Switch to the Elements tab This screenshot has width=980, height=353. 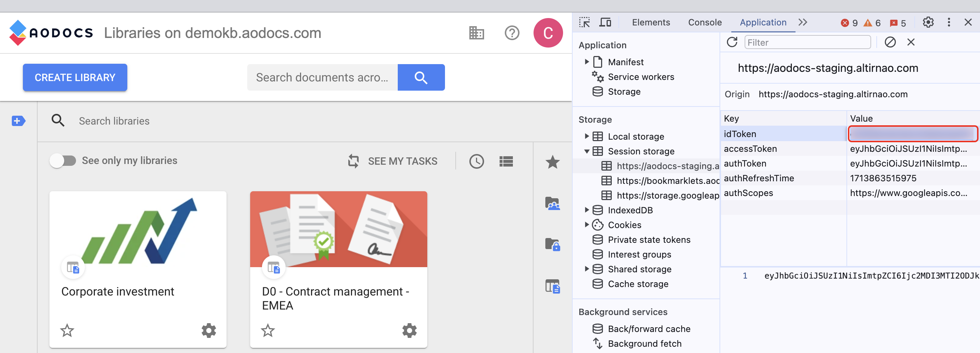(651, 22)
